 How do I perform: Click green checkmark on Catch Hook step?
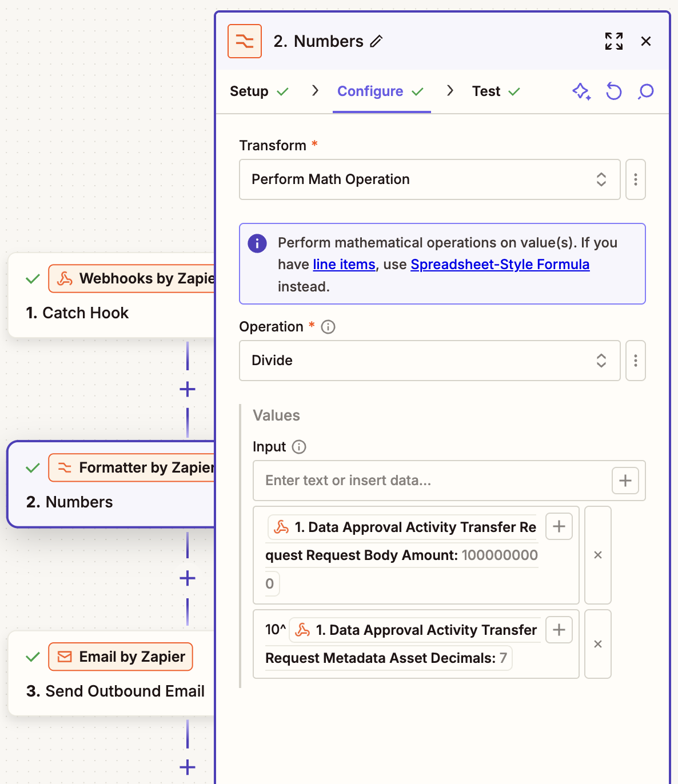pyautogui.click(x=33, y=279)
